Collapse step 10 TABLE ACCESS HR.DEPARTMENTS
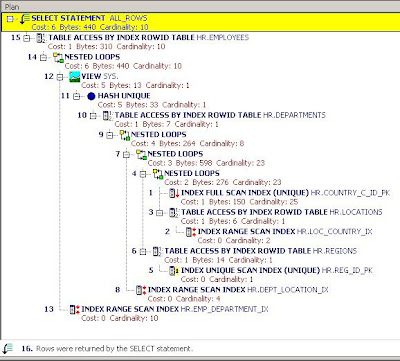The height and width of the screenshot is (361, 400). click(x=93, y=116)
